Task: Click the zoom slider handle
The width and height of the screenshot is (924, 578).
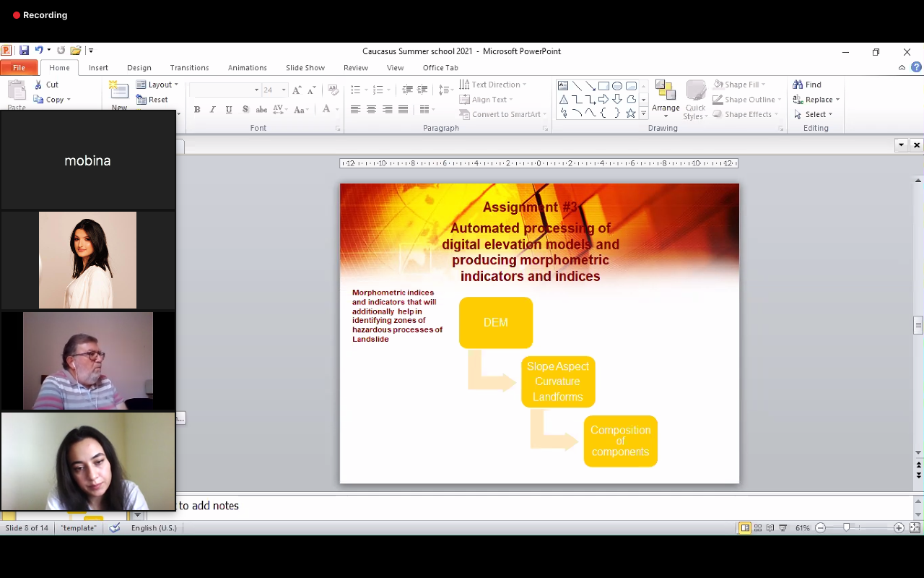Action: click(x=847, y=528)
